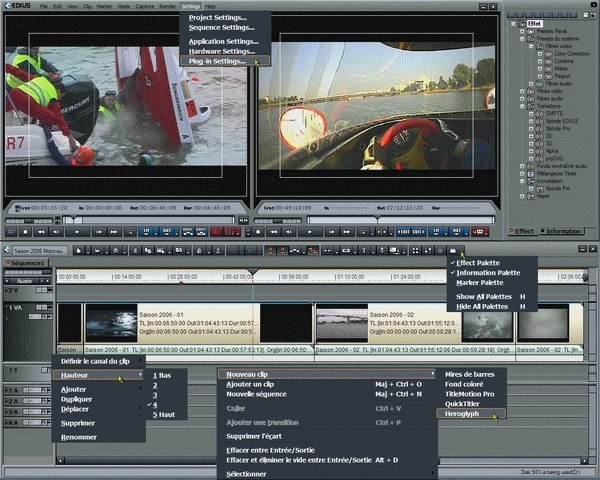The image size is (600, 480).
Task: Fast forward the left player
Action: [114, 232]
